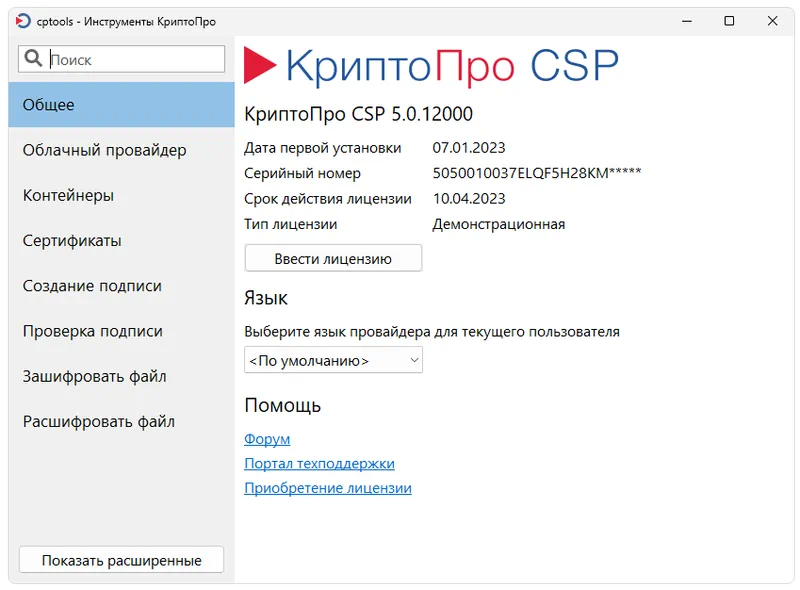
Task: Focus the Поиск search field
Action: [x=121, y=59]
